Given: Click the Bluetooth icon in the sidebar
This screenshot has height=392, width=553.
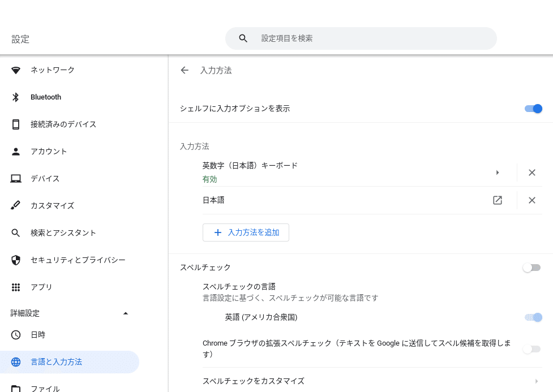Looking at the screenshot, I should tap(15, 97).
